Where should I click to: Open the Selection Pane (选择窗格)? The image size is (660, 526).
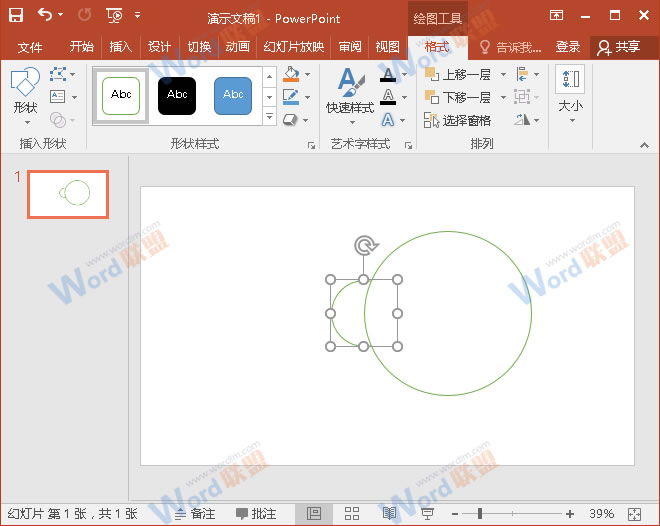pos(458,120)
